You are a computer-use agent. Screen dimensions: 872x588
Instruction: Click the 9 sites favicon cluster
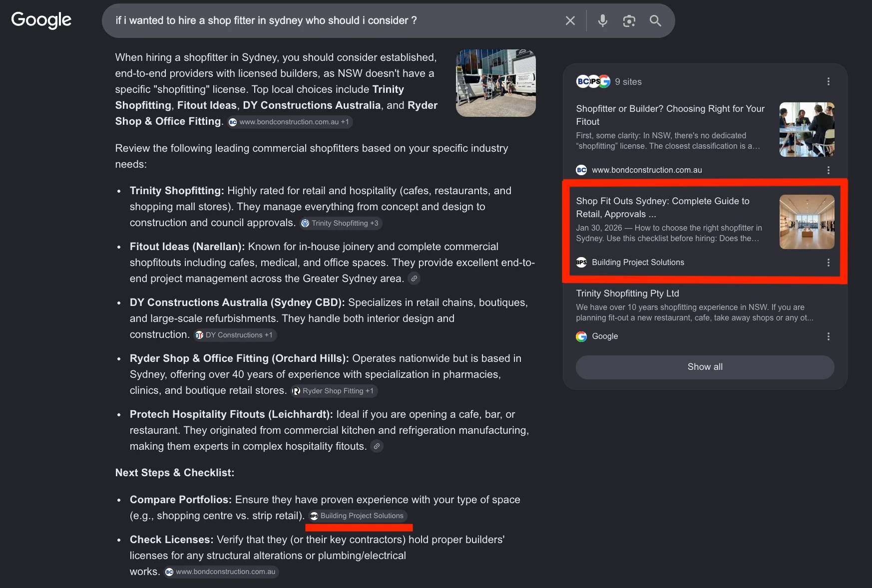click(593, 81)
